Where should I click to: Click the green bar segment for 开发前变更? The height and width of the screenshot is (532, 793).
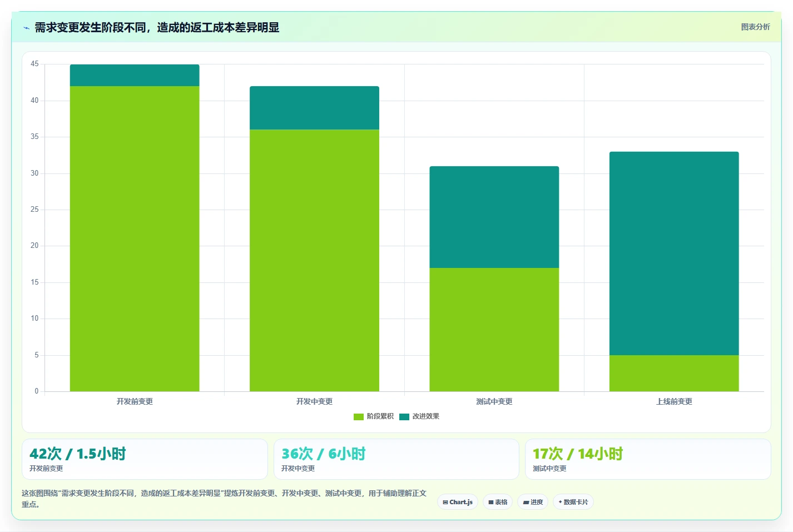click(135, 238)
